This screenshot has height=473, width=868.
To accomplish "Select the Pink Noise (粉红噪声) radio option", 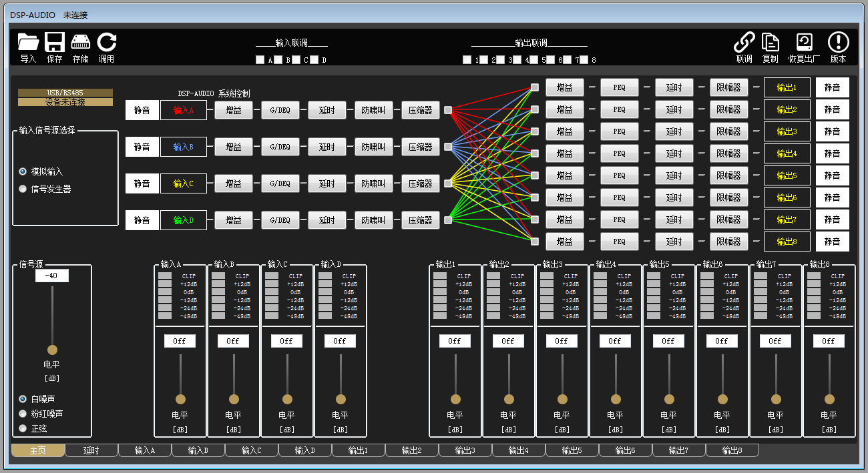I will (23, 414).
